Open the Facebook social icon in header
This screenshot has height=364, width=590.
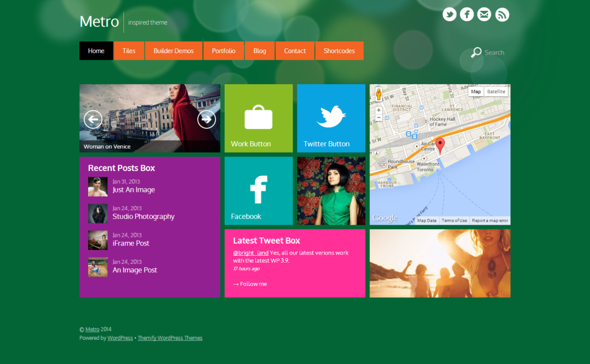pyautogui.click(x=467, y=14)
